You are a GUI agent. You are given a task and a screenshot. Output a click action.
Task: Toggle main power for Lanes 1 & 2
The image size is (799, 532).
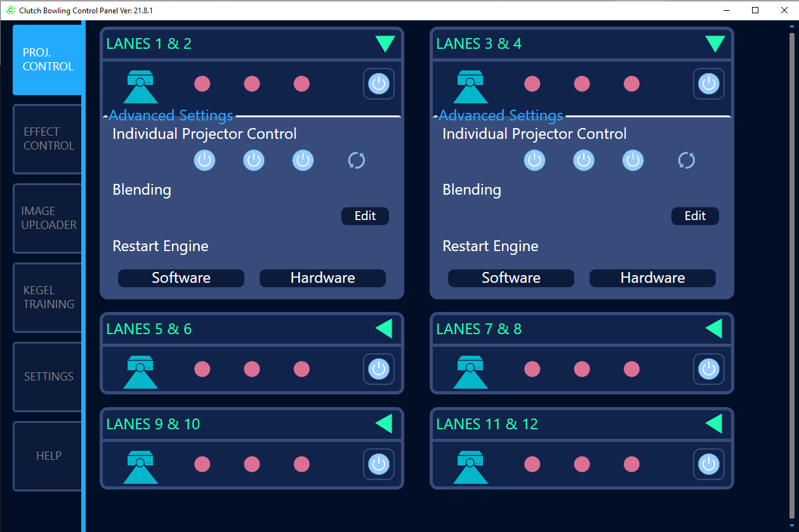pos(379,84)
